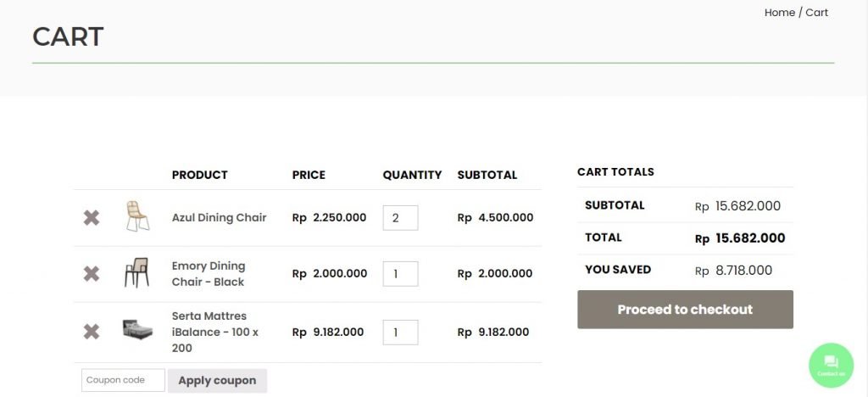
Task: Remove Serta Mattres iBalance from cart
Action: coord(92,332)
